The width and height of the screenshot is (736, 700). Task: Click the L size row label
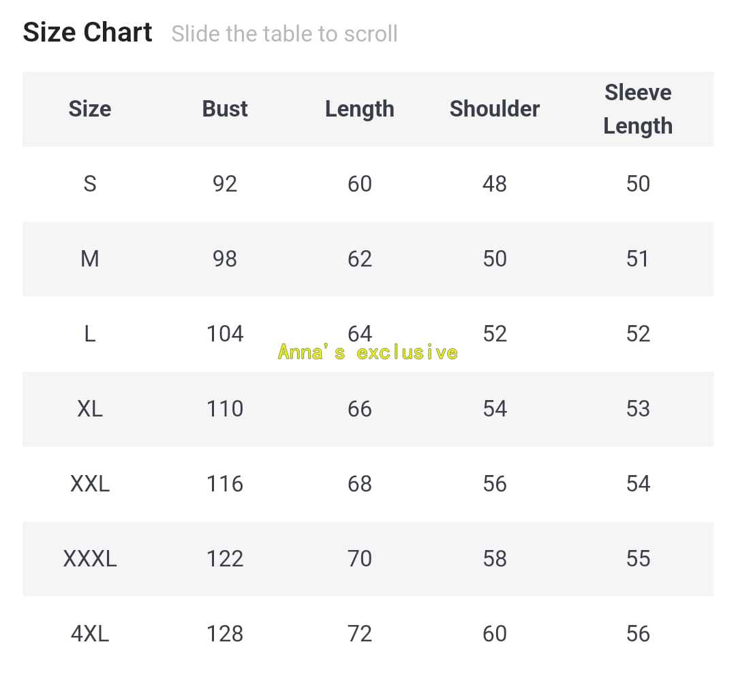pos(89,334)
